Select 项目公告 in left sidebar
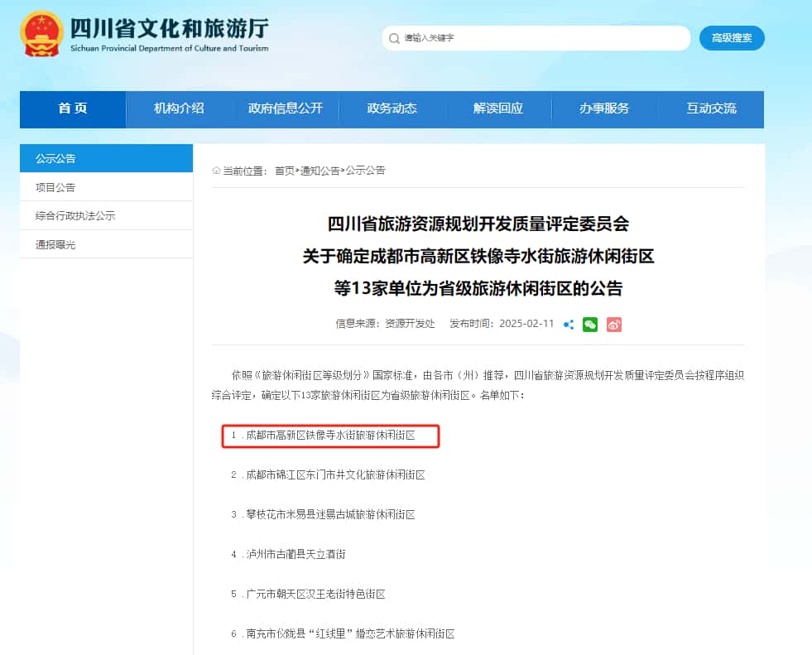 tap(106, 187)
